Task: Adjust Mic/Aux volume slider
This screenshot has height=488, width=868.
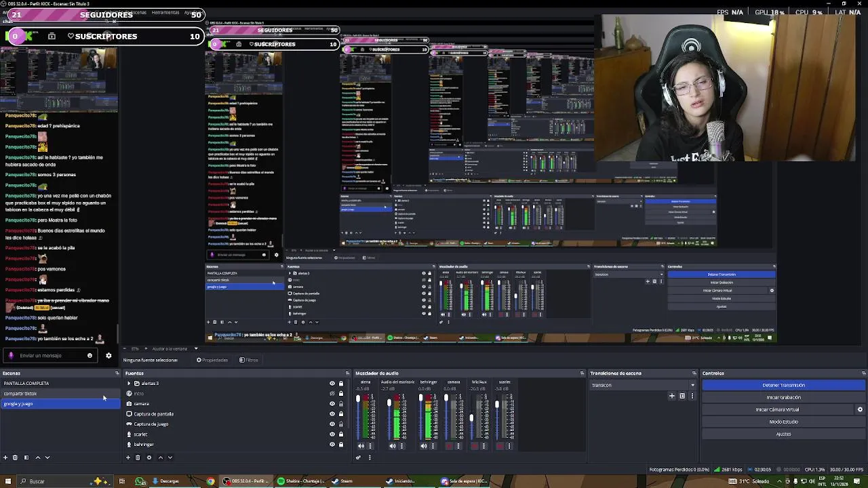Action: pos(471,416)
